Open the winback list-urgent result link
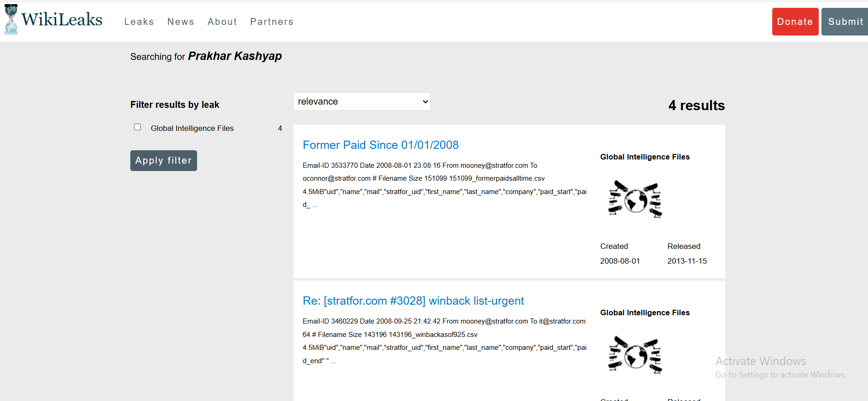This screenshot has height=401, width=868. 413,301
